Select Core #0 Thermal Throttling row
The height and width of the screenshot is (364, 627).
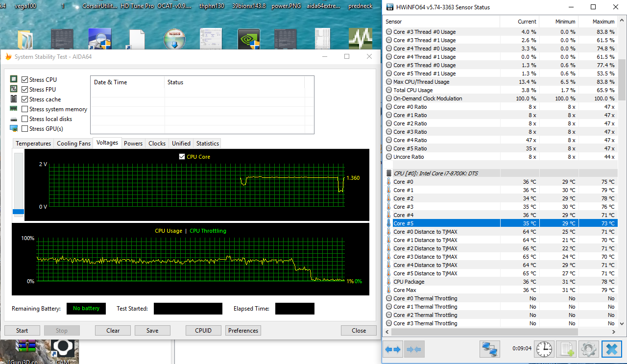500,298
